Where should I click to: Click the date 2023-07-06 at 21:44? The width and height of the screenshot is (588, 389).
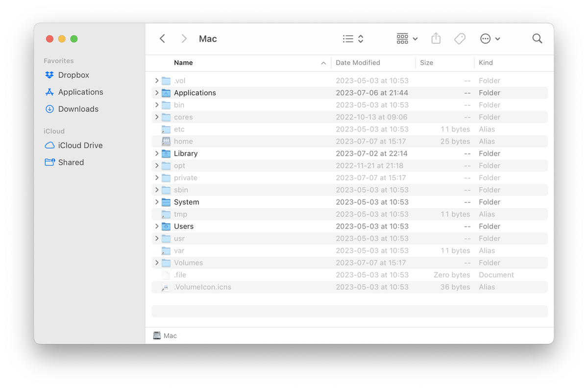[x=372, y=93]
